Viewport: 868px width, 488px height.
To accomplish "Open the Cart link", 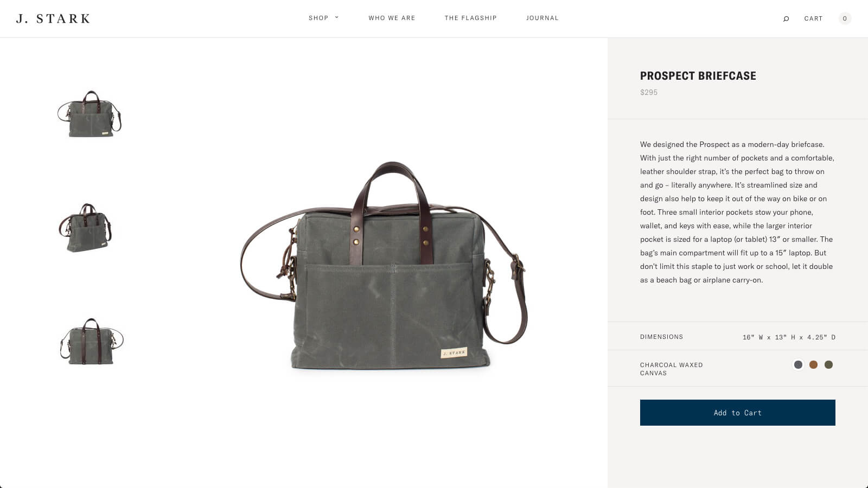I will [x=813, y=18].
